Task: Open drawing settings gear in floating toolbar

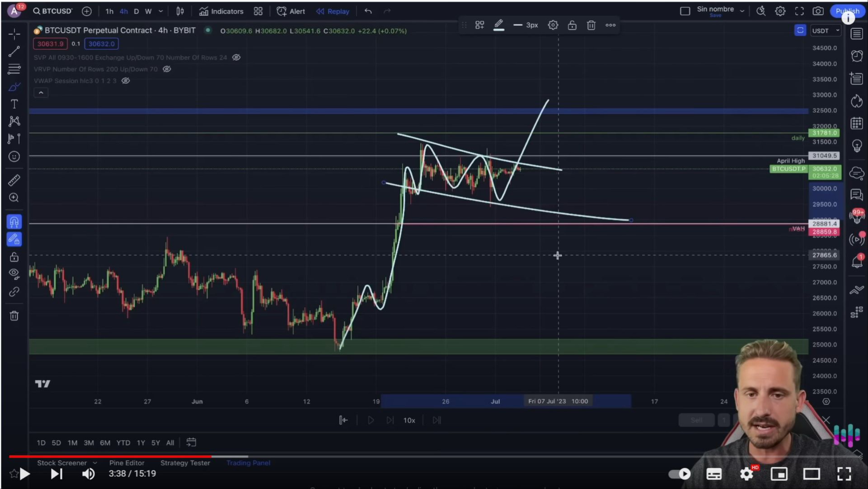Action: [x=553, y=25]
